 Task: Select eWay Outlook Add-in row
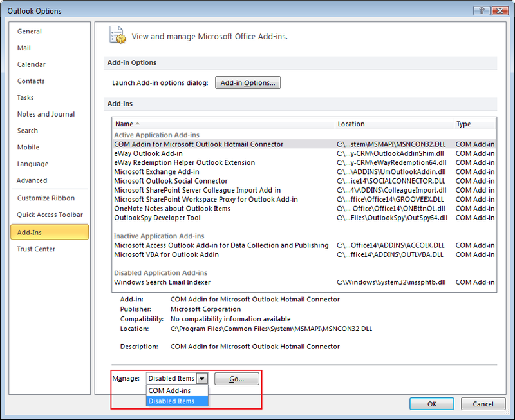point(304,153)
